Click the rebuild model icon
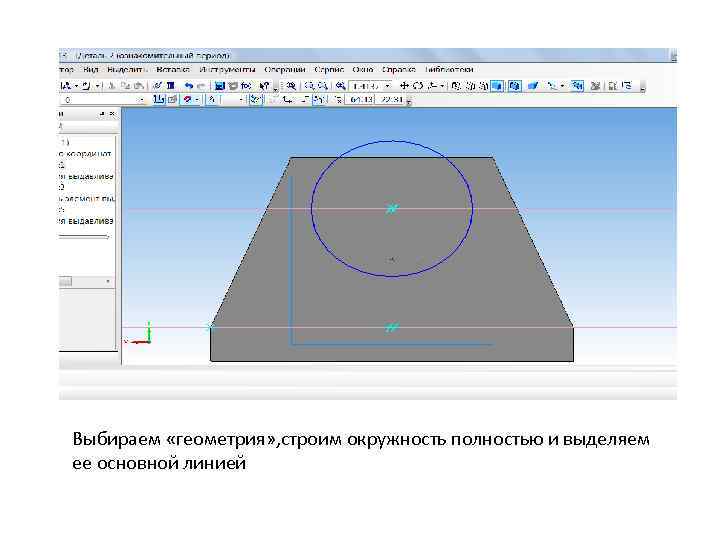Viewport: 720px width, 540px height. (596, 86)
